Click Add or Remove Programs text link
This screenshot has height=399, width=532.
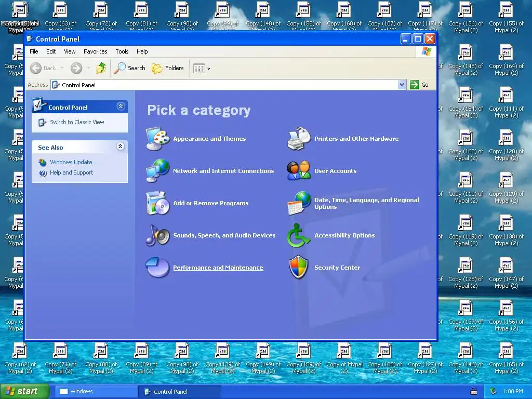click(211, 203)
